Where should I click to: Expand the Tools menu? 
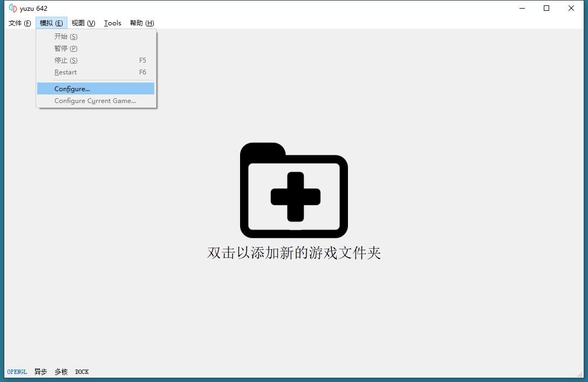click(112, 23)
